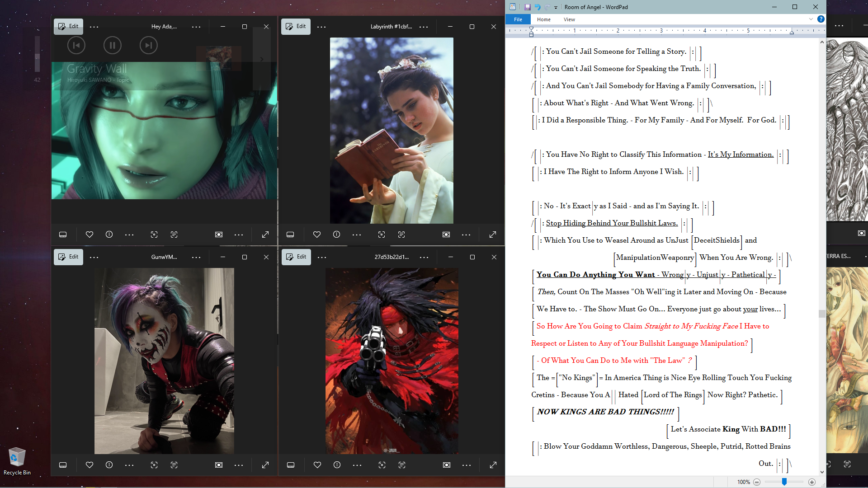Favorite the Labyrinth photo with heart icon
The height and width of the screenshot is (488, 868).
(317, 235)
